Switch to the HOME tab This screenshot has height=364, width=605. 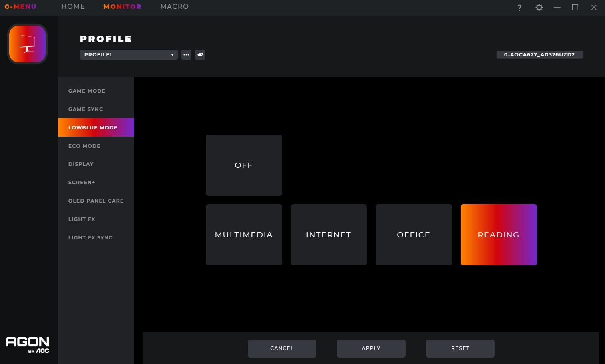[x=73, y=7]
